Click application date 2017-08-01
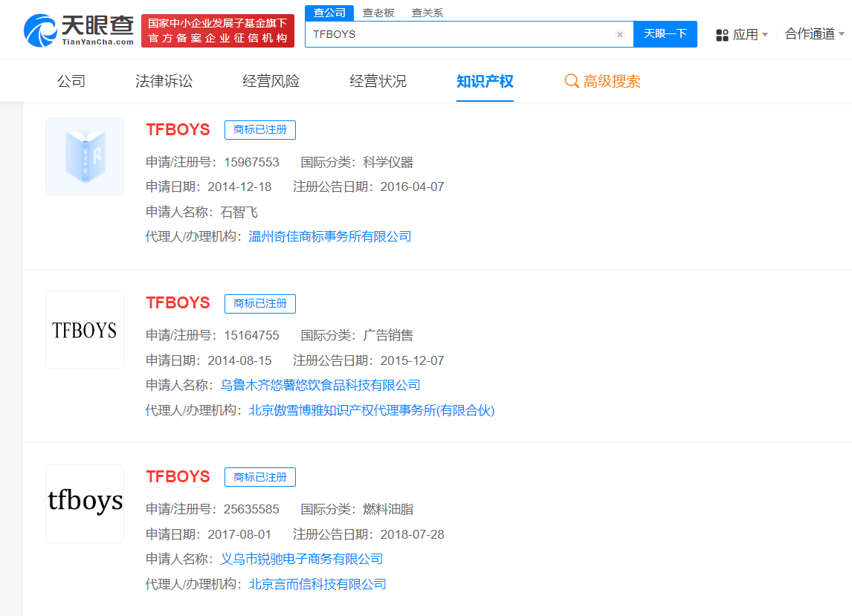This screenshot has width=852, height=616. tap(239, 534)
